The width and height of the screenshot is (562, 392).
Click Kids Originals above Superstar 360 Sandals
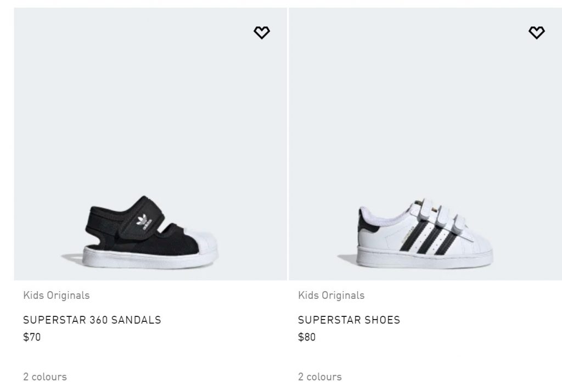pos(57,296)
